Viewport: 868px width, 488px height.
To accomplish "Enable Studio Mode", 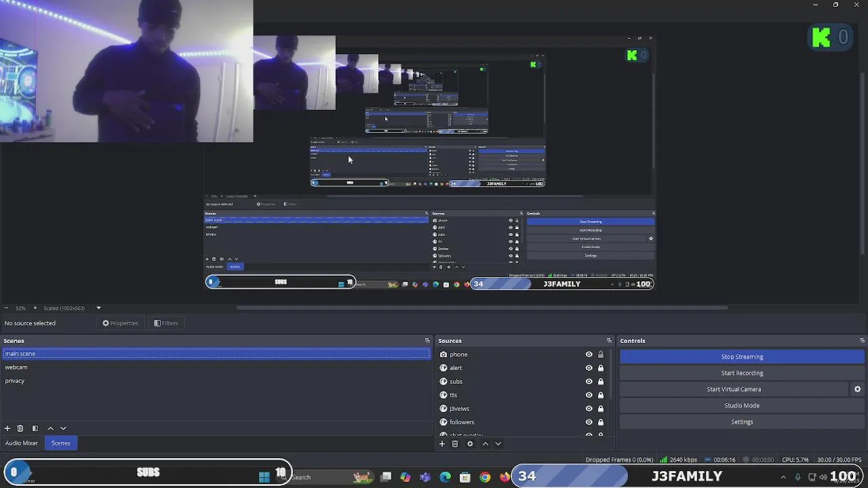I will [x=742, y=405].
